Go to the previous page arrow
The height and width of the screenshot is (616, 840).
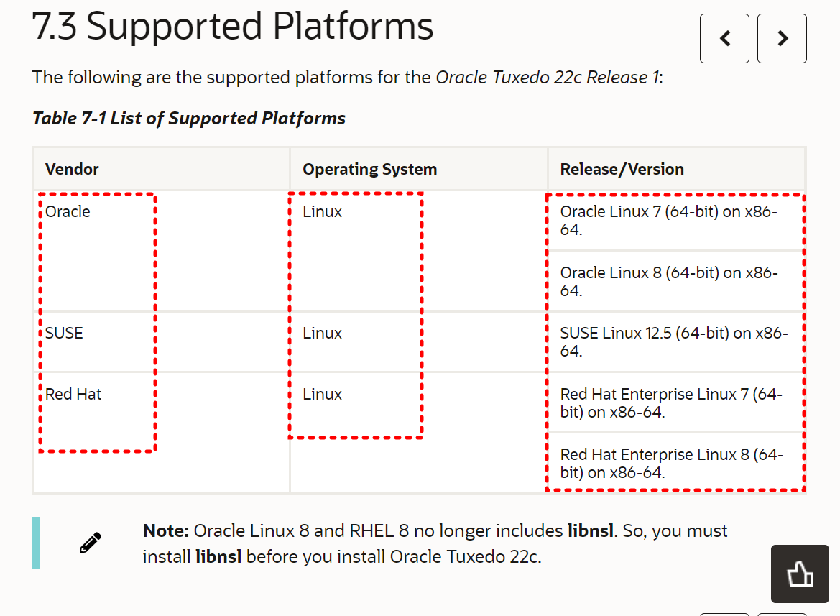pyautogui.click(x=724, y=39)
